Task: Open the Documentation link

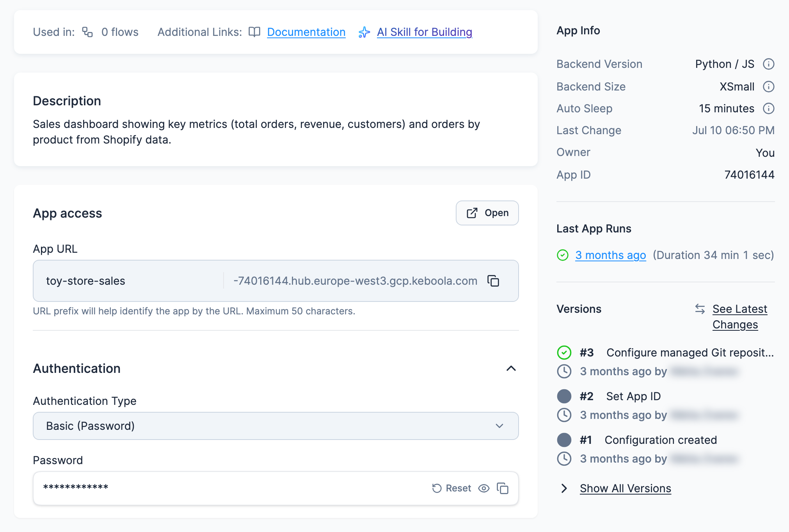Action: click(x=306, y=32)
